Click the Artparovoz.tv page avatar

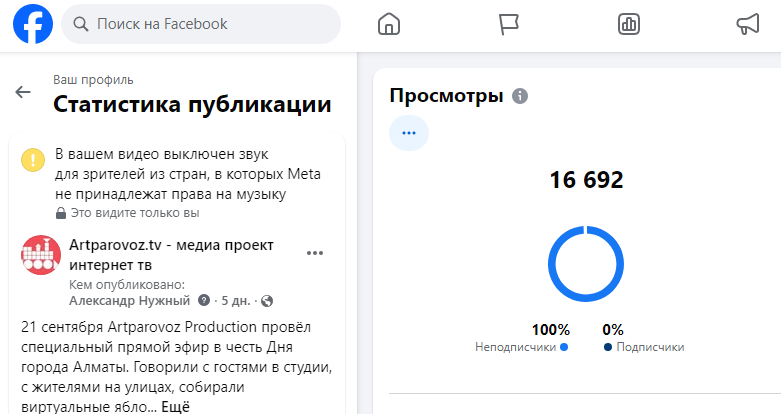pos(41,257)
